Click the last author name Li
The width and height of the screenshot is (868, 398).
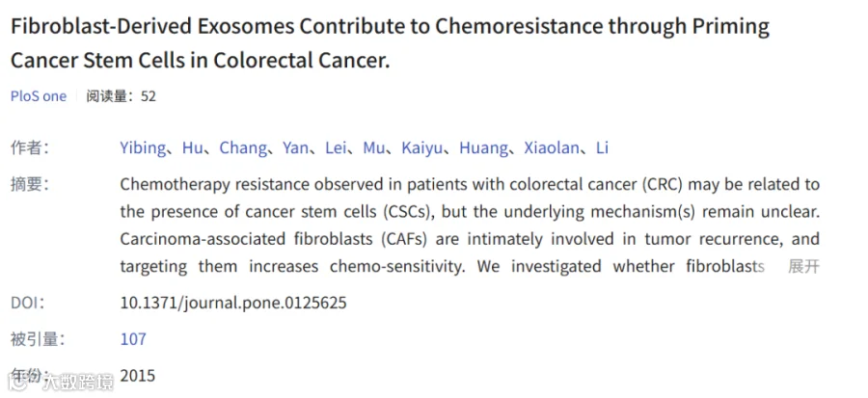click(602, 147)
